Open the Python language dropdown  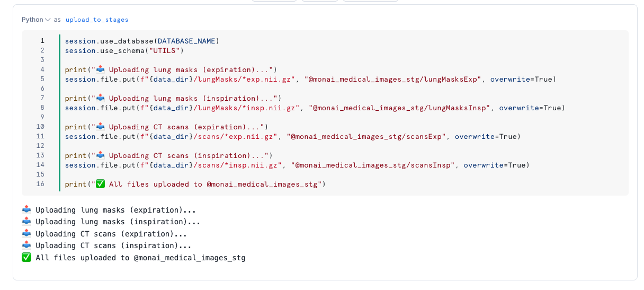click(32, 20)
